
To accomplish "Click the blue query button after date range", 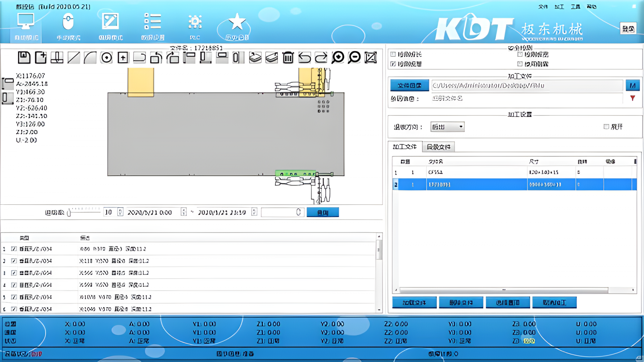I will point(323,212).
